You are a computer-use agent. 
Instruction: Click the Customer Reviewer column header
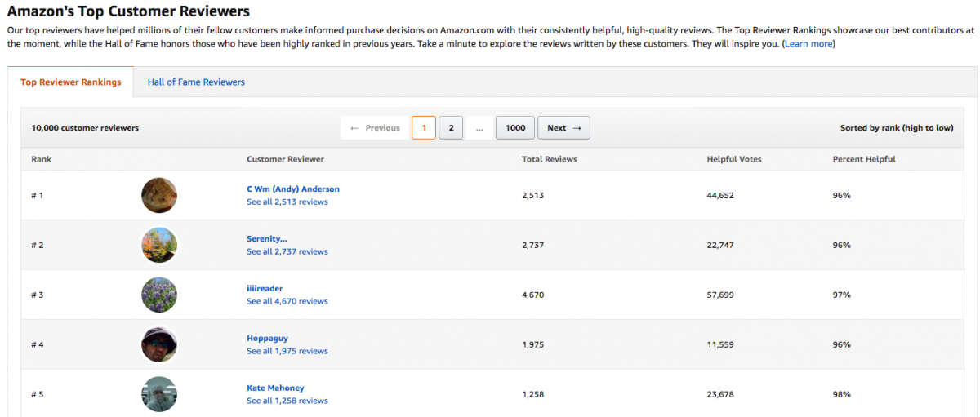(x=285, y=159)
